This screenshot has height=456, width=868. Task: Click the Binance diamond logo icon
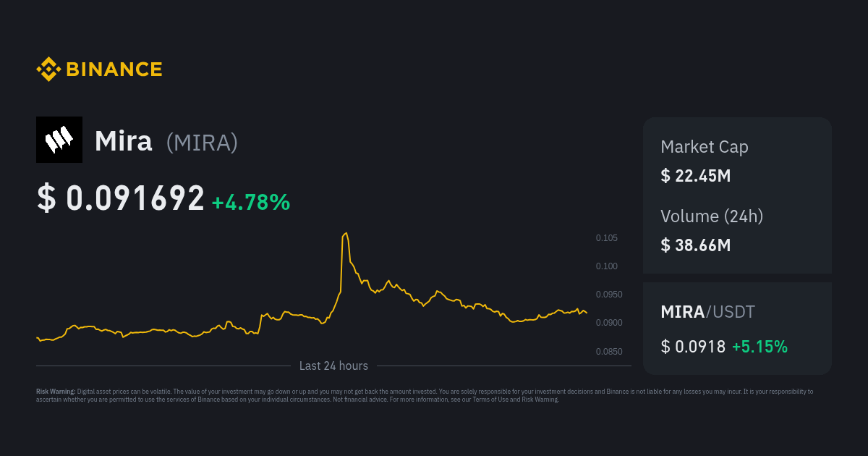48,69
